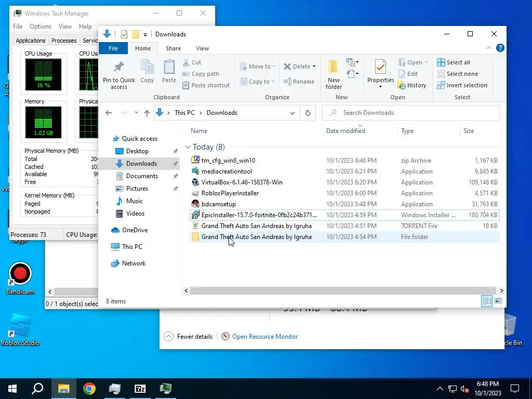Minimize the ribbon with the chevron
The width and height of the screenshot is (532, 399).
(x=488, y=48)
